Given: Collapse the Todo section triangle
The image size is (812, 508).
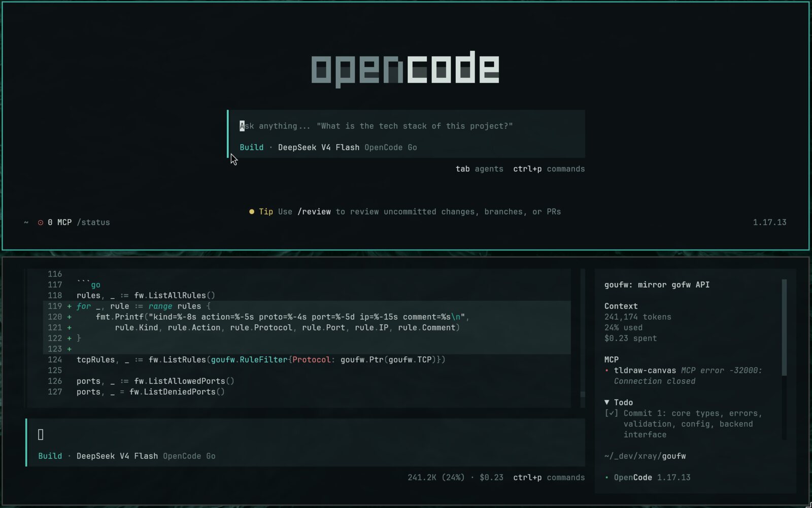Looking at the screenshot, I should 606,402.
